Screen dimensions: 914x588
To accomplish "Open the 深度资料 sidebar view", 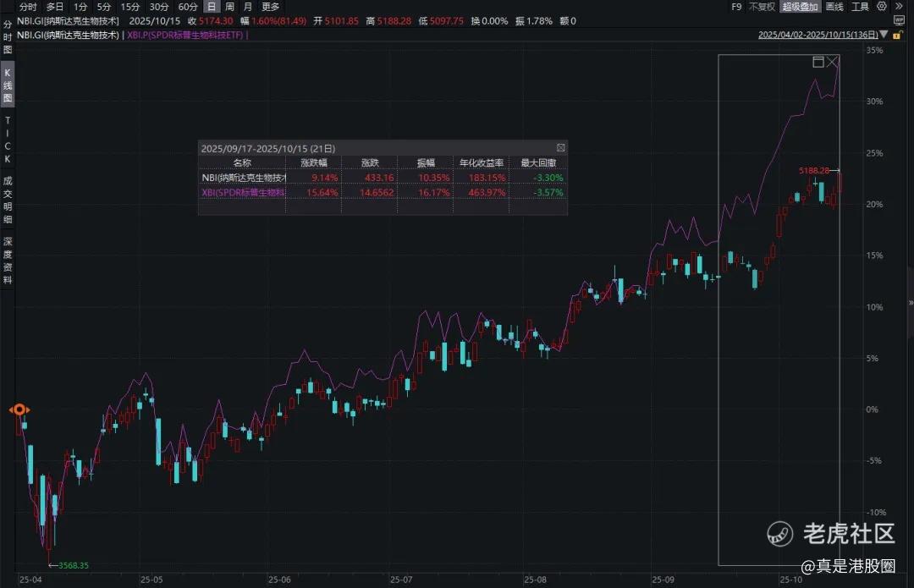I will tap(8, 261).
